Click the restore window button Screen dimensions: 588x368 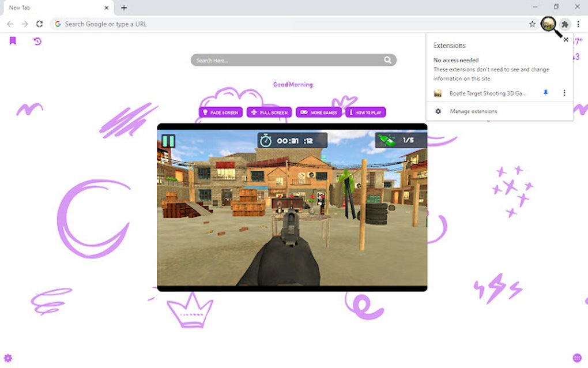click(x=556, y=7)
